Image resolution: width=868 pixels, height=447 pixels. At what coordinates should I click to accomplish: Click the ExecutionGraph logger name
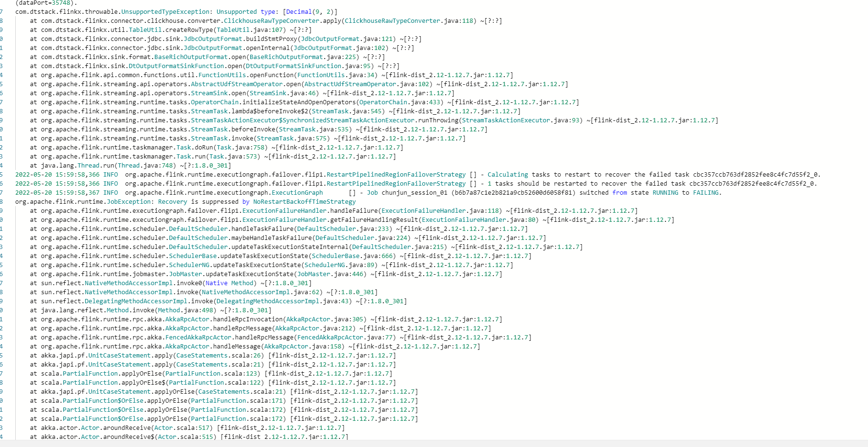[297, 192]
